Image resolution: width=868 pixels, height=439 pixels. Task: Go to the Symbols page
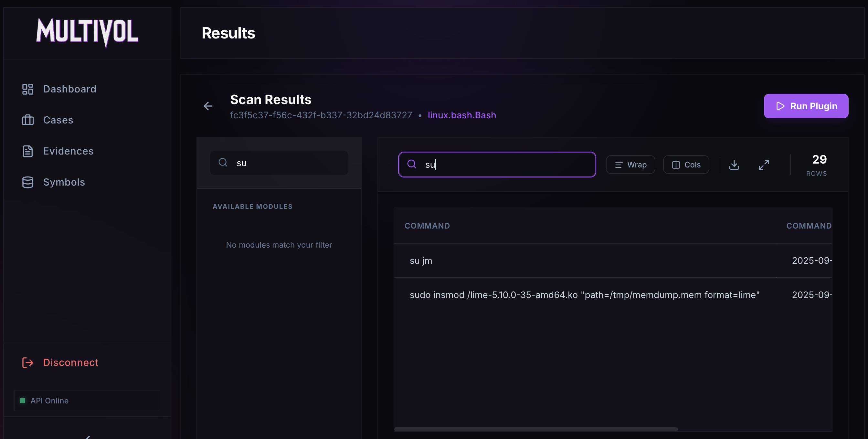point(64,182)
